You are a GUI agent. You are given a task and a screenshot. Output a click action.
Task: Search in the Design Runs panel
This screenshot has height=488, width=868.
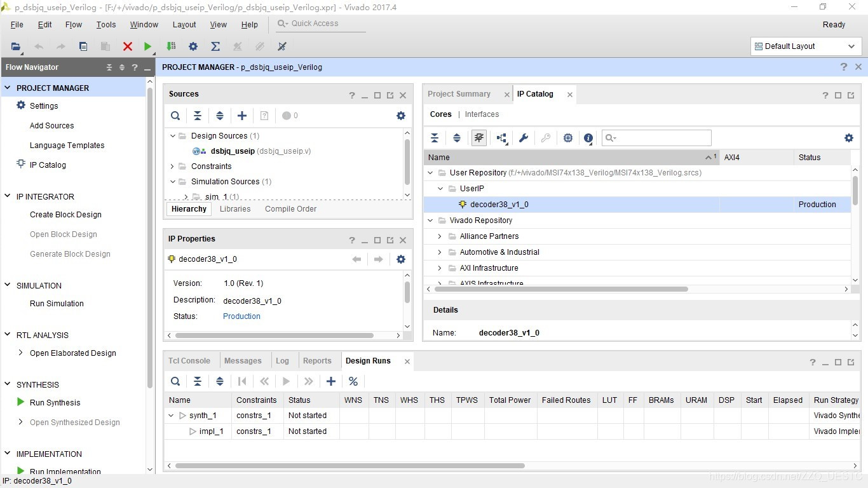tap(175, 381)
